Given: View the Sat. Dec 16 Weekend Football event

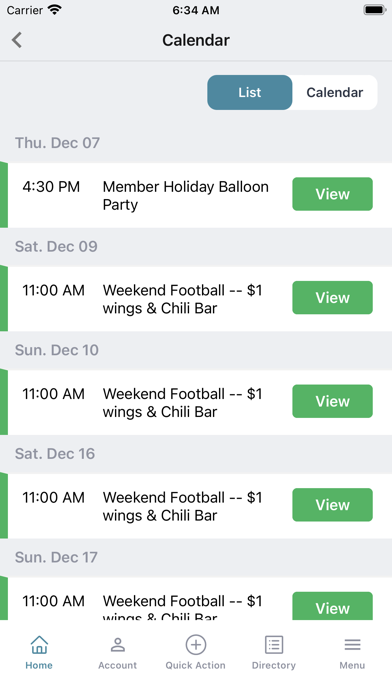Looking at the screenshot, I should 333,505.
